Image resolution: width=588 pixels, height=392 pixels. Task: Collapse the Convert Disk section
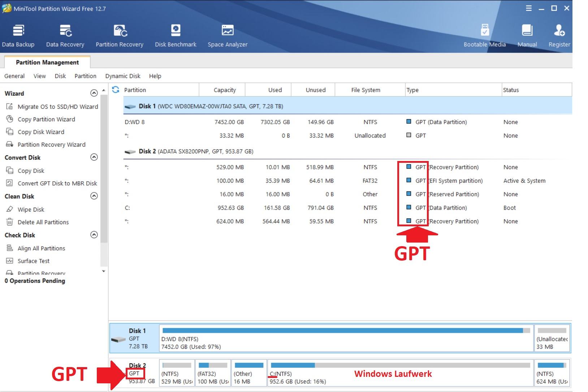click(94, 157)
